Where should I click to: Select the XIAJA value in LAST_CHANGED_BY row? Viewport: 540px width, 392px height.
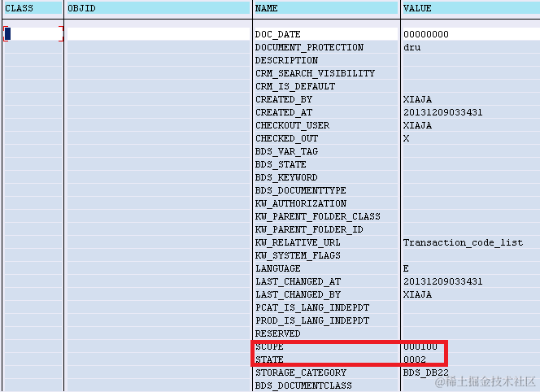(x=471, y=294)
